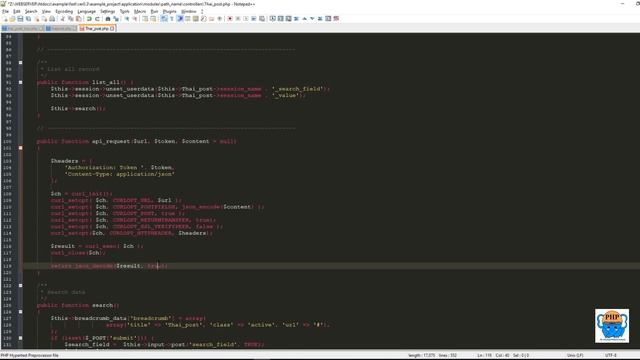640x360 pixels.
Task: Open the File menu
Action: [5, 11]
